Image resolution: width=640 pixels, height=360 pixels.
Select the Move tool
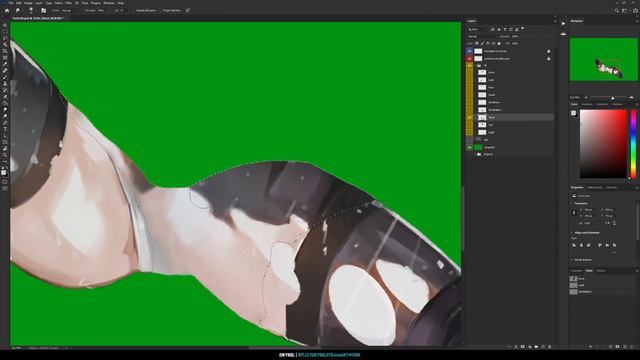coord(5,25)
